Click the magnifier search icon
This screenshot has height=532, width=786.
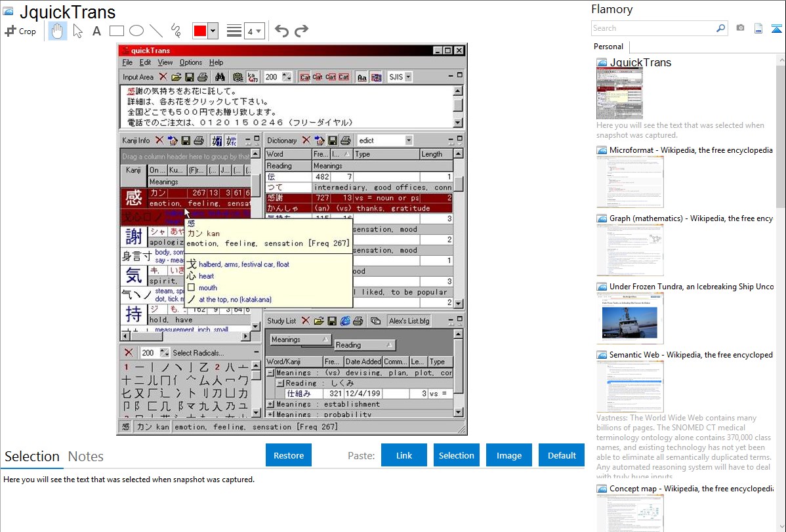click(x=720, y=28)
